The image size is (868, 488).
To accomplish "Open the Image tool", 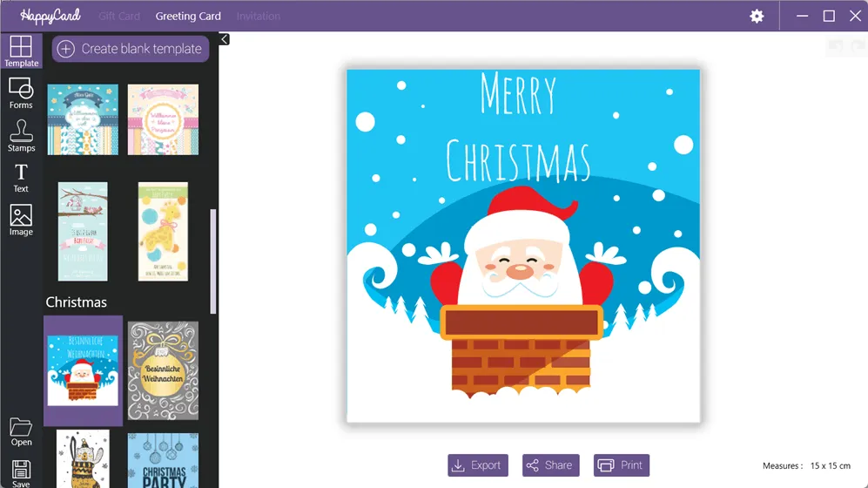I will (21, 220).
